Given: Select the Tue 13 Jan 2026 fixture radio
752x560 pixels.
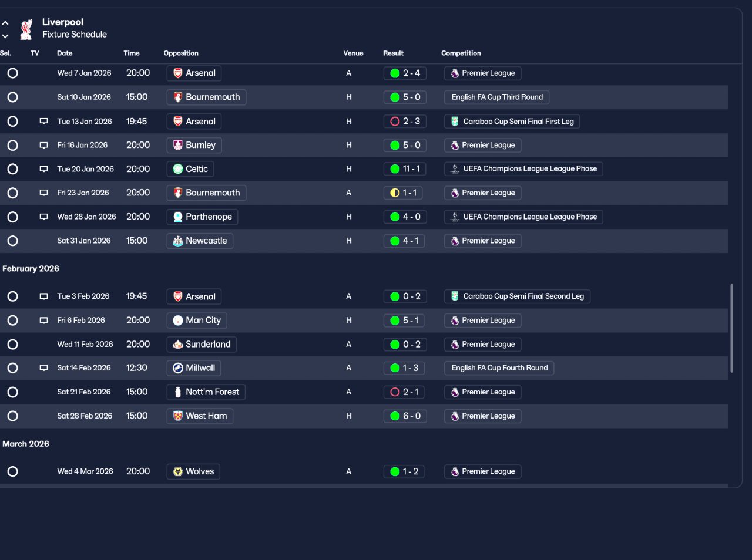Looking at the screenshot, I should pos(12,122).
